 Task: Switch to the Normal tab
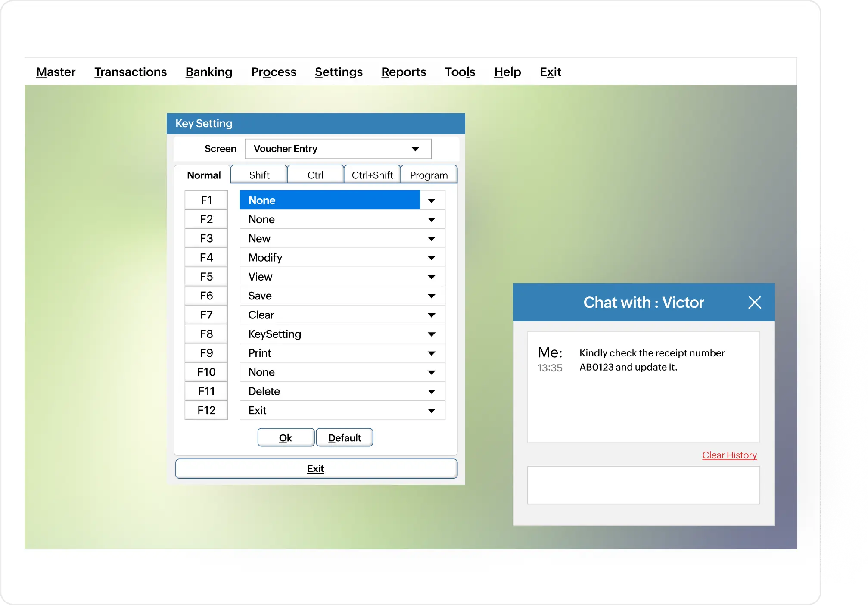click(202, 175)
